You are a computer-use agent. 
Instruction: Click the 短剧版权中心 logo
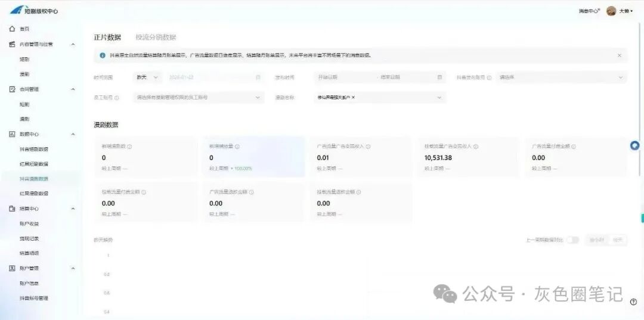pyautogui.click(x=33, y=10)
